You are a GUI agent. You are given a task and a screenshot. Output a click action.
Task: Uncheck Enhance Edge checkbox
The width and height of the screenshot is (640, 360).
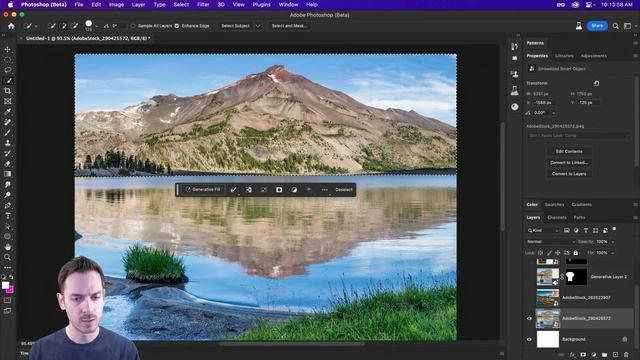[177, 26]
